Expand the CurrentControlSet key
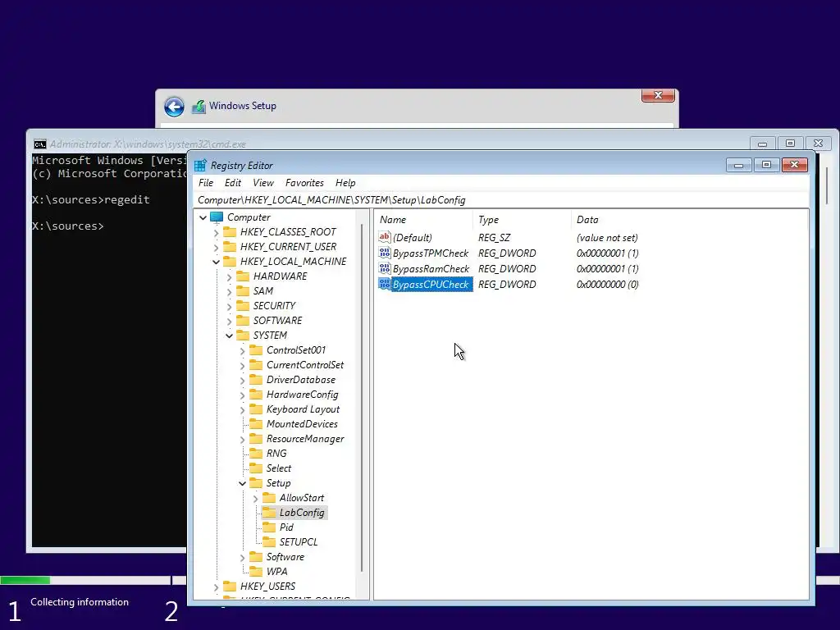 [242, 365]
